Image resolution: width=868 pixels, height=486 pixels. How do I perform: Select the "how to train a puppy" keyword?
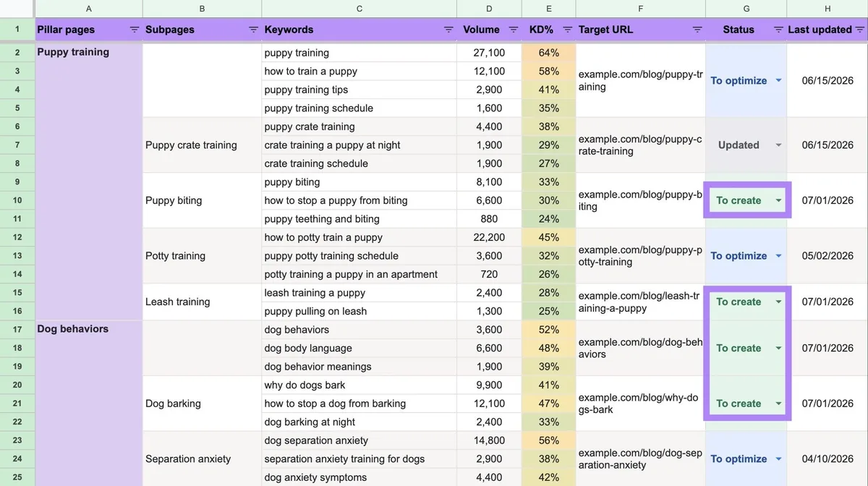coord(359,71)
